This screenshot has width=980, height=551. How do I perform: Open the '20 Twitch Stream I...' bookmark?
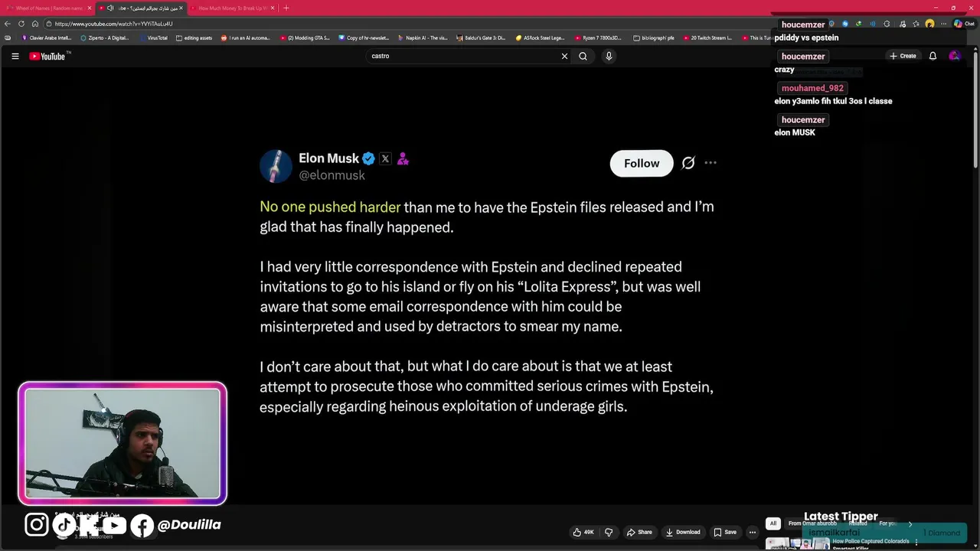coord(707,37)
